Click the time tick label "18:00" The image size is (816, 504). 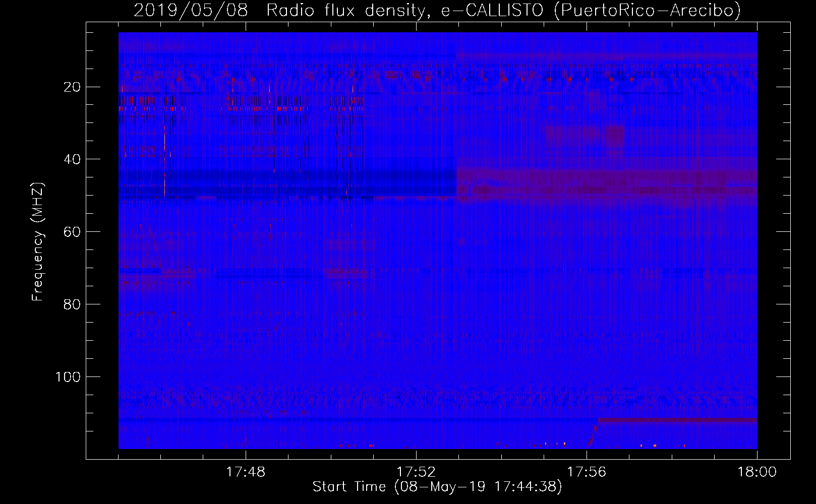pos(757,472)
